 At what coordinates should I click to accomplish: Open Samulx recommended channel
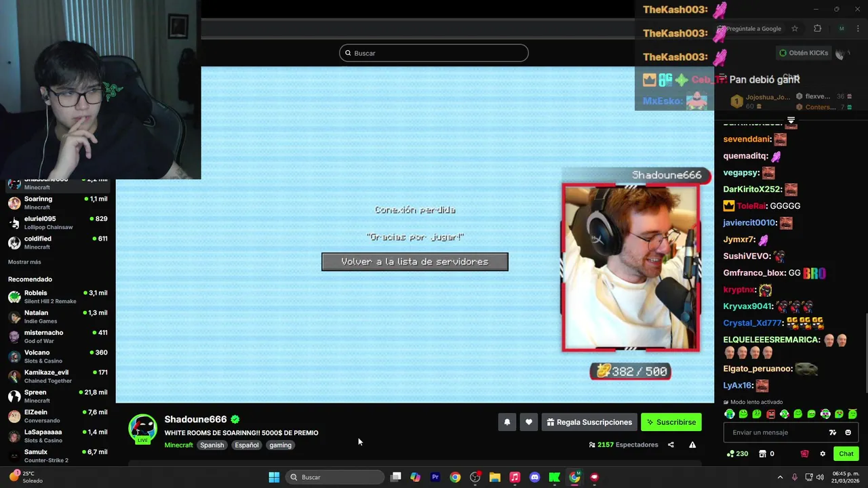(x=58, y=456)
